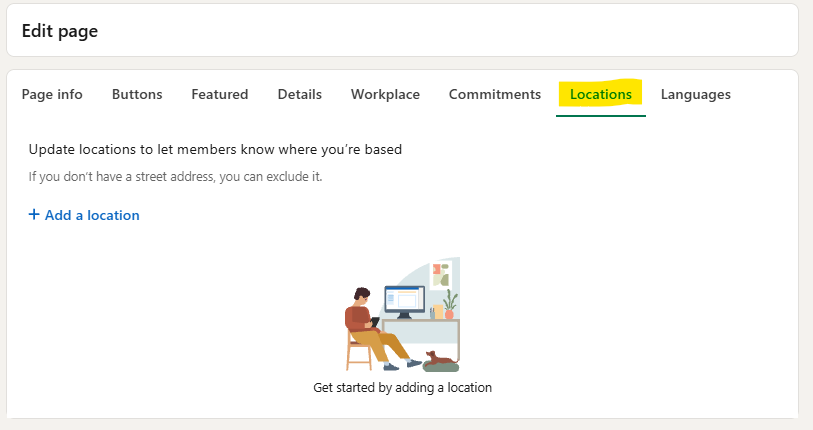Click the sleeping dog in the illustration
Screen dimensions: 813x430
coord(440,359)
